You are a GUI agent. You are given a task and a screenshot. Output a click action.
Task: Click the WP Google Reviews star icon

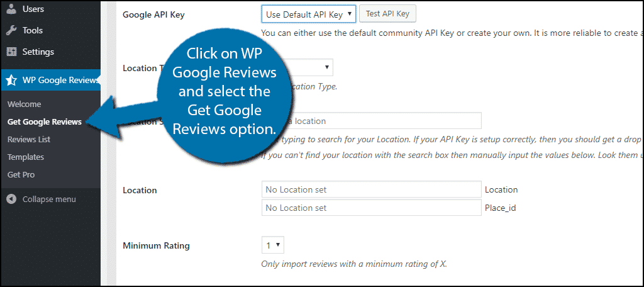11,80
